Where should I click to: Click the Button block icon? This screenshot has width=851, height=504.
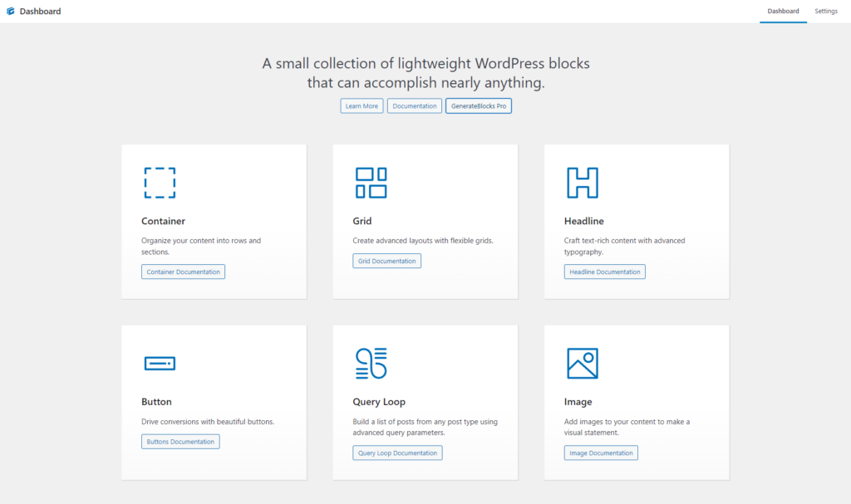160,364
